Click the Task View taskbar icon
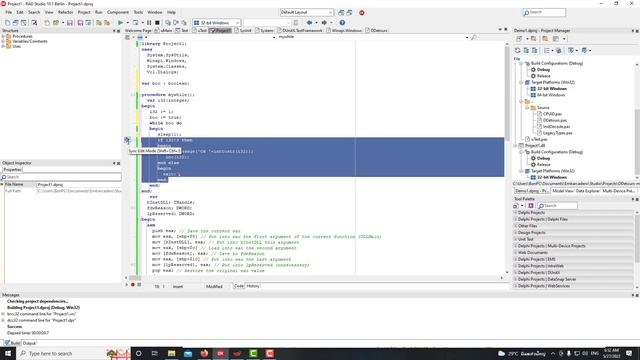The width and height of the screenshot is (640, 360). [155, 353]
